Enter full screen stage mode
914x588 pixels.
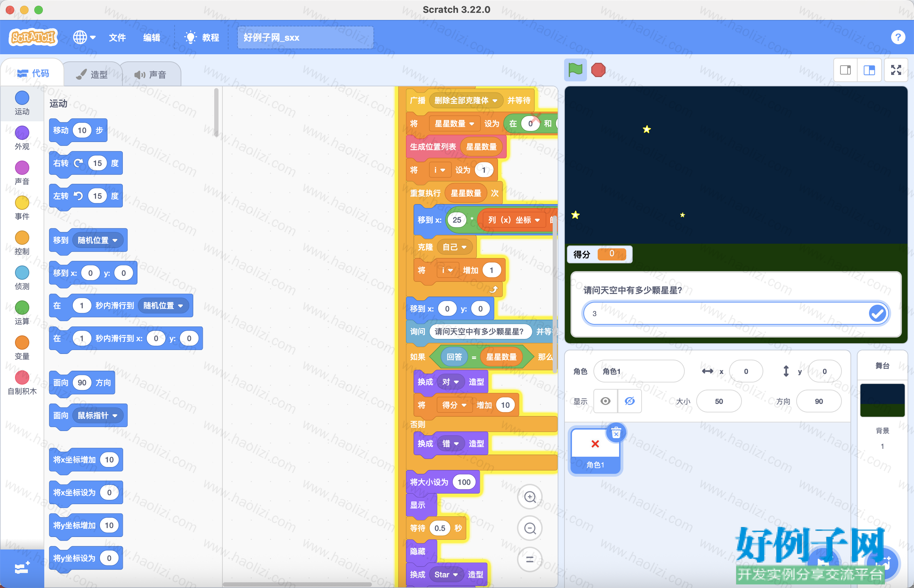click(896, 70)
